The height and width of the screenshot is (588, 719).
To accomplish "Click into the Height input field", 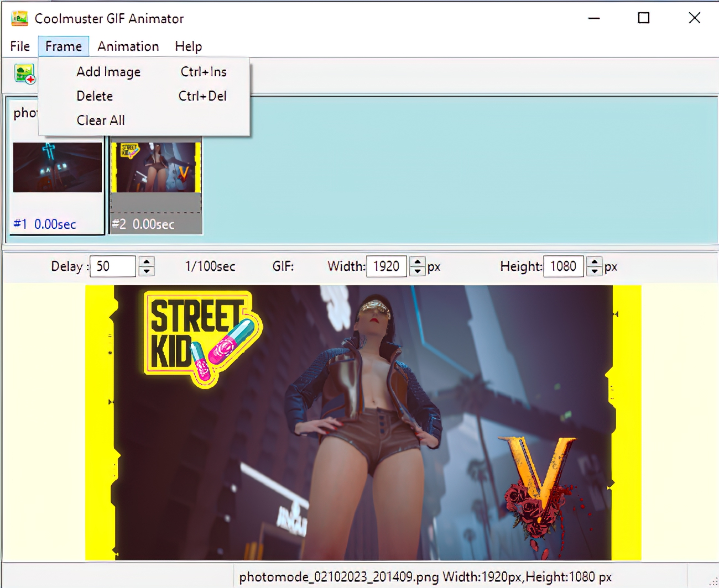I will 564,266.
